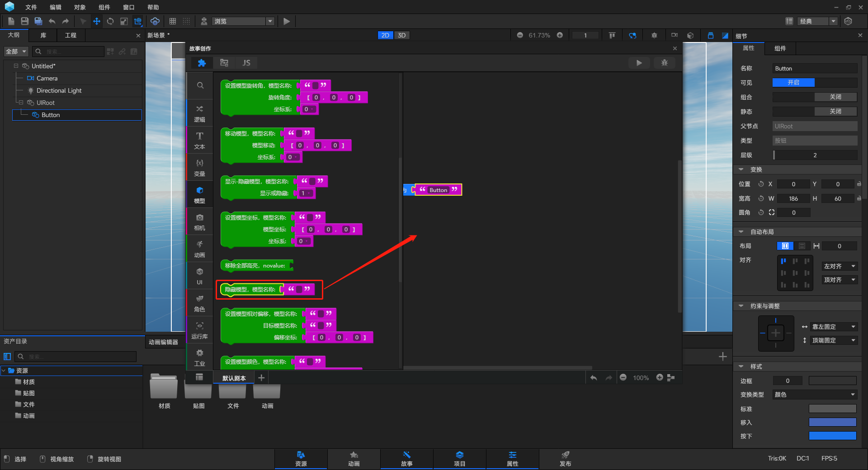Screen dimensions: 868x470
Task: Select the rotate tool in toolbar
Action: pos(110,21)
